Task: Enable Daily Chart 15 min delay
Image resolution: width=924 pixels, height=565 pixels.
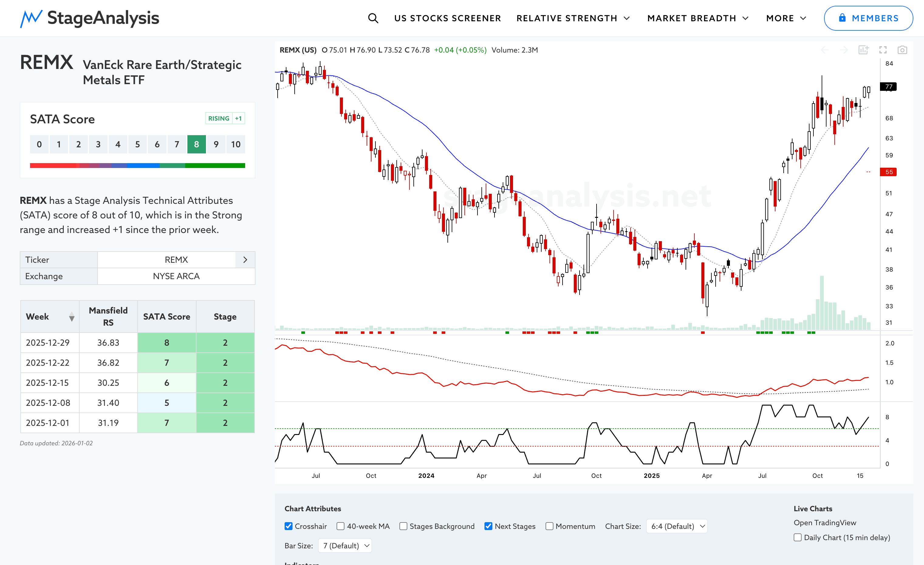Action: coord(798,537)
